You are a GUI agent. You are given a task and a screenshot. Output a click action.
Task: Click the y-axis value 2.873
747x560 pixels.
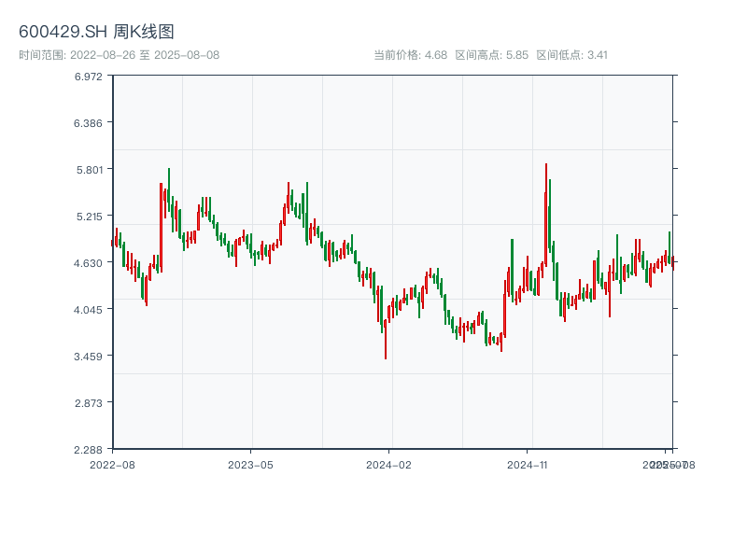(89, 403)
